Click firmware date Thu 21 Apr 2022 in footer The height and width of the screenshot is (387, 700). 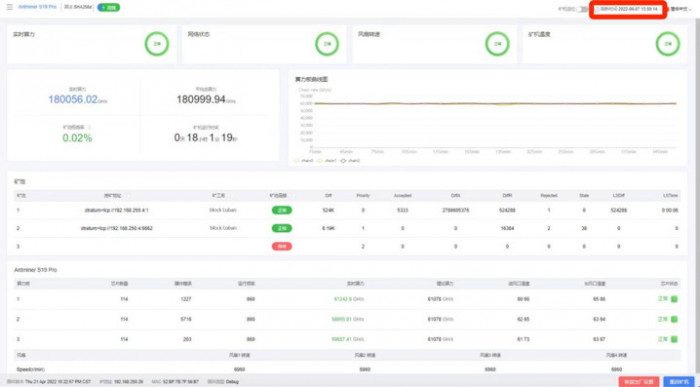pos(58,382)
